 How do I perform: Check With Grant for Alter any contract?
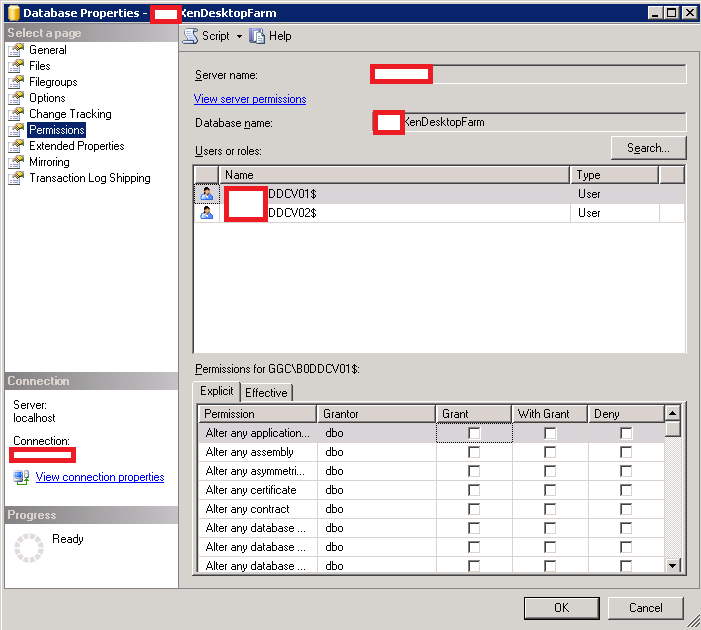pyautogui.click(x=550, y=509)
